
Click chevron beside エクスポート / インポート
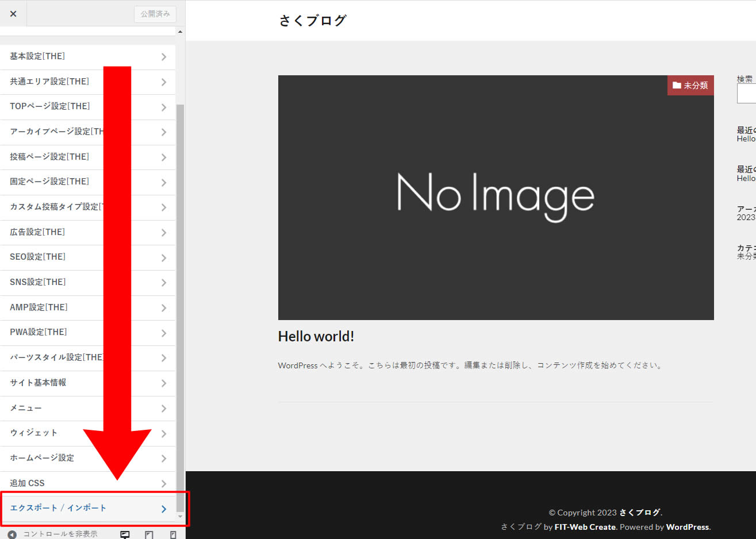point(164,509)
